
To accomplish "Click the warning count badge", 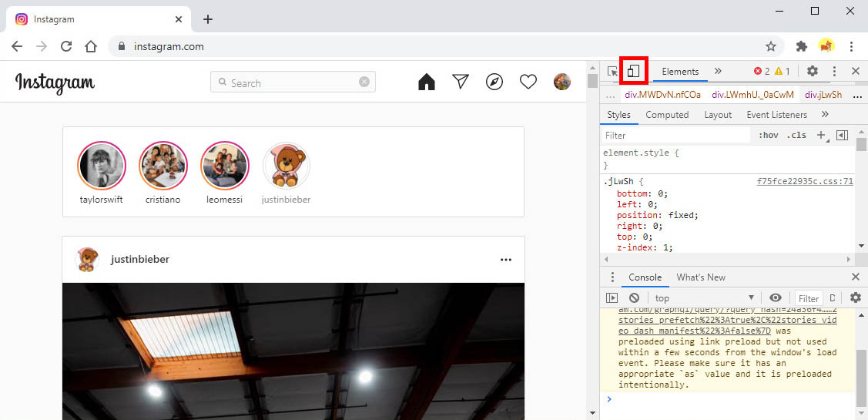I will 783,71.
